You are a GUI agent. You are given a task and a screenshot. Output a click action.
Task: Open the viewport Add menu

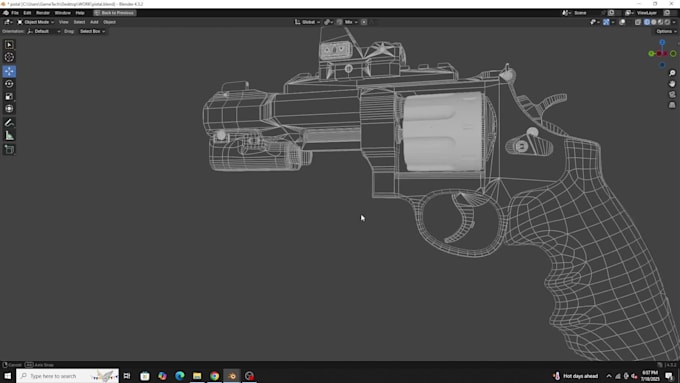94,22
